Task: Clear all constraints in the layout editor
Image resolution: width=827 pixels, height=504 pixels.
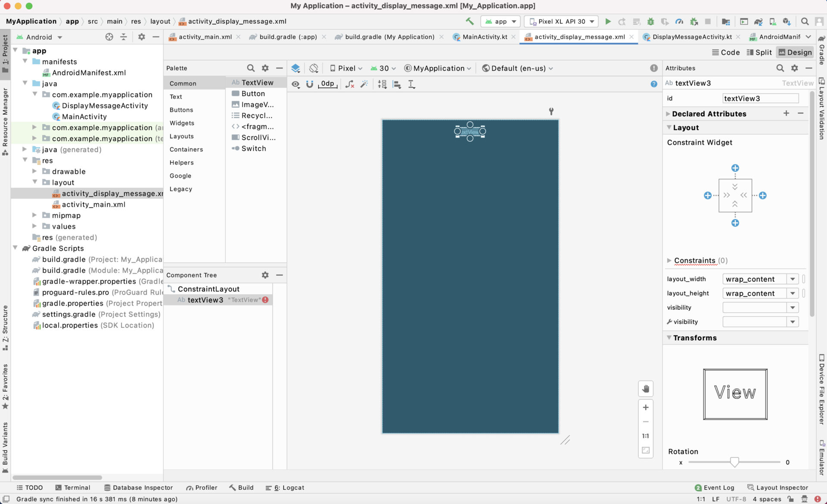Action: [350, 84]
